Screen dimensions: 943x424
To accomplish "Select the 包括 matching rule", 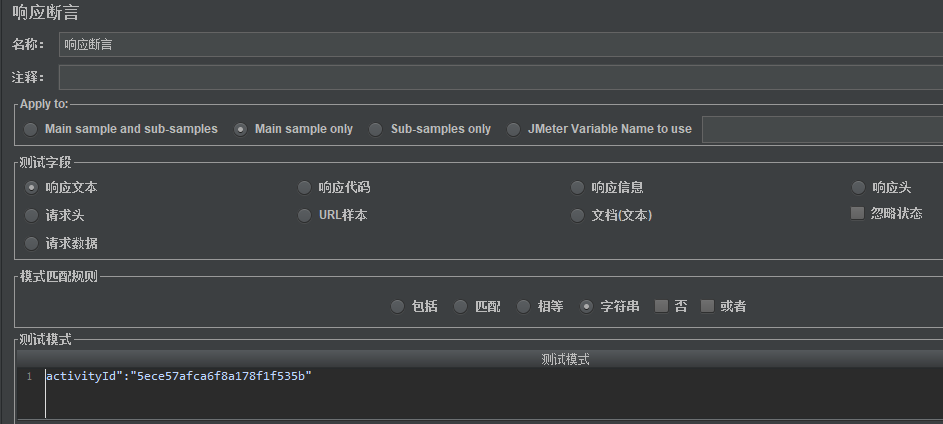I will [x=398, y=307].
